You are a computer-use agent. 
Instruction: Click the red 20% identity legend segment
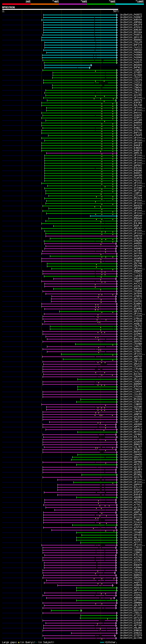pyautogui.click(x=16, y=4)
